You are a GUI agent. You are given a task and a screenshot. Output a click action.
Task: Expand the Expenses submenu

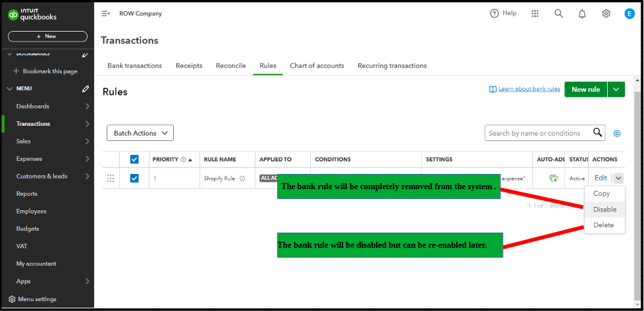(x=87, y=159)
